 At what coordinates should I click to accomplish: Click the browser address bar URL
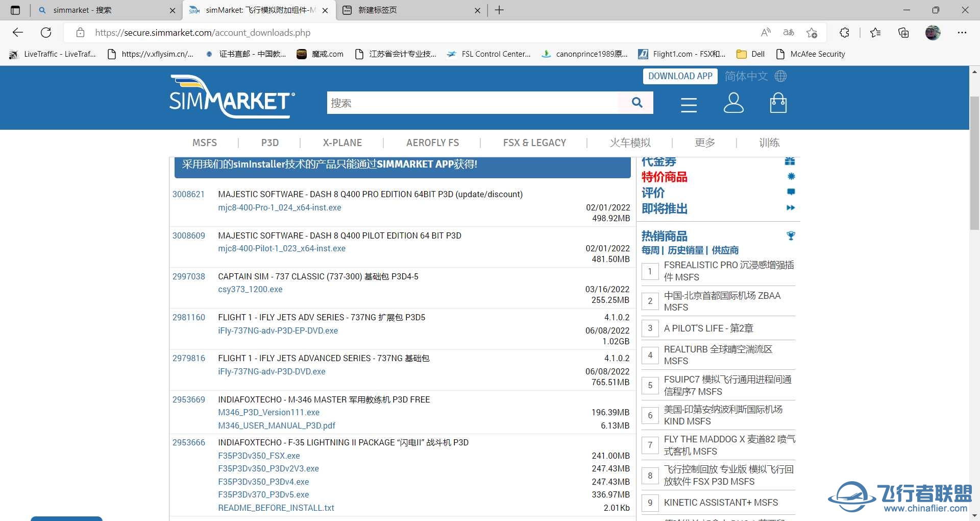point(203,33)
